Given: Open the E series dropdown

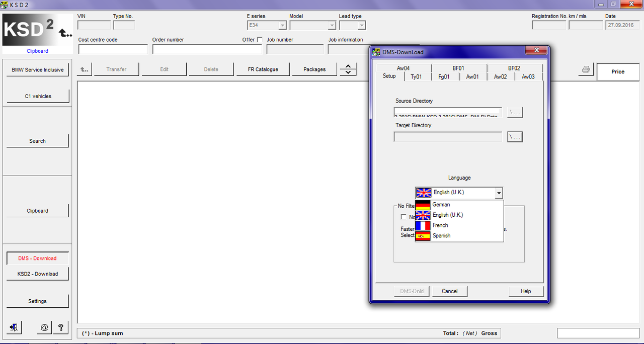Looking at the screenshot, I should click(x=282, y=25).
